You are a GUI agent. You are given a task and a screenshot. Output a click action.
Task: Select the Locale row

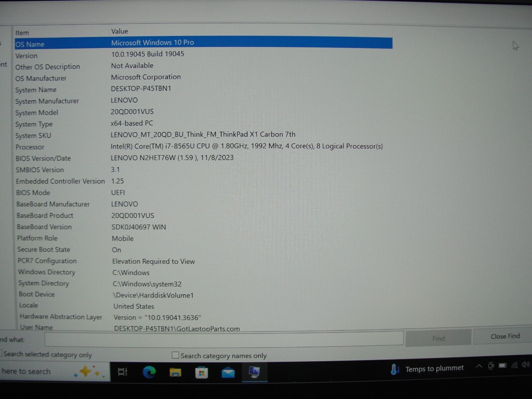tap(29, 305)
